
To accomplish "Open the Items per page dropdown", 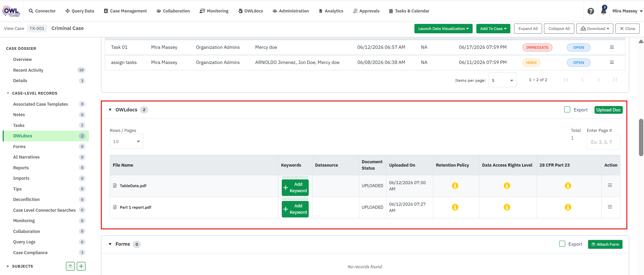I will pos(502,80).
